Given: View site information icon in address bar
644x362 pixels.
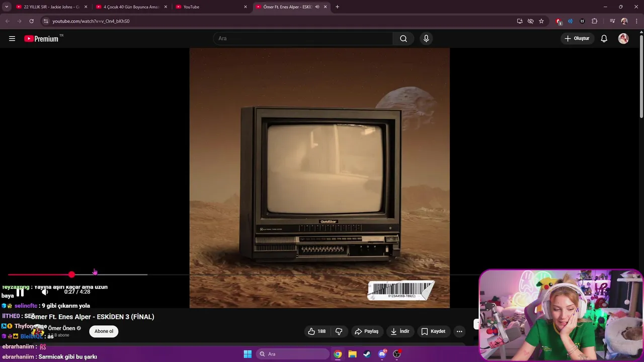Looking at the screenshot, I should coord(45,21).
